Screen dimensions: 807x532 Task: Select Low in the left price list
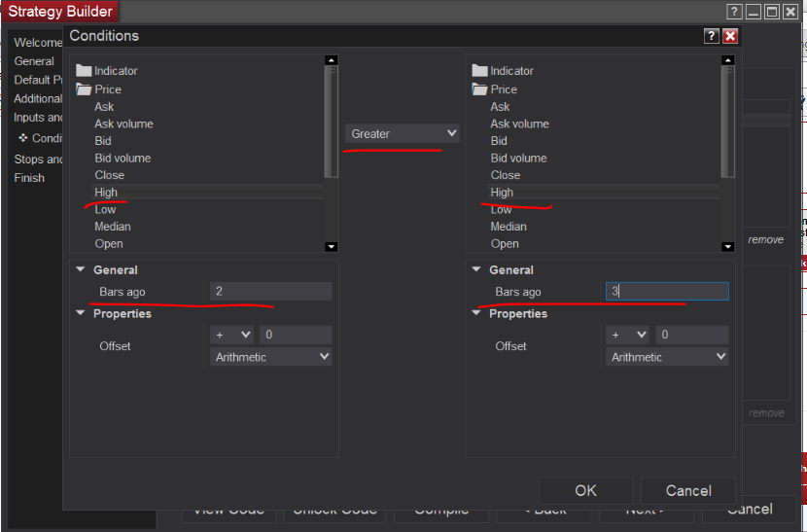(105, 210)
